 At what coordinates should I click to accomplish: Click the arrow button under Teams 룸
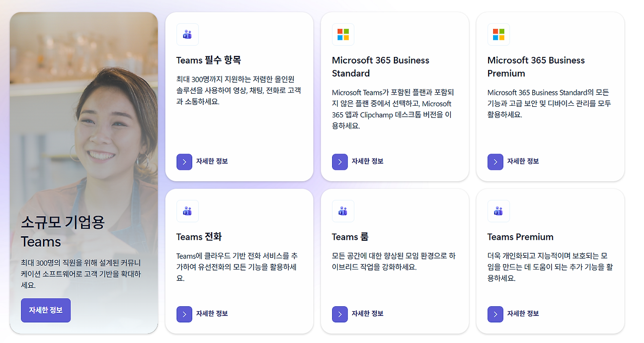(340, 314)
